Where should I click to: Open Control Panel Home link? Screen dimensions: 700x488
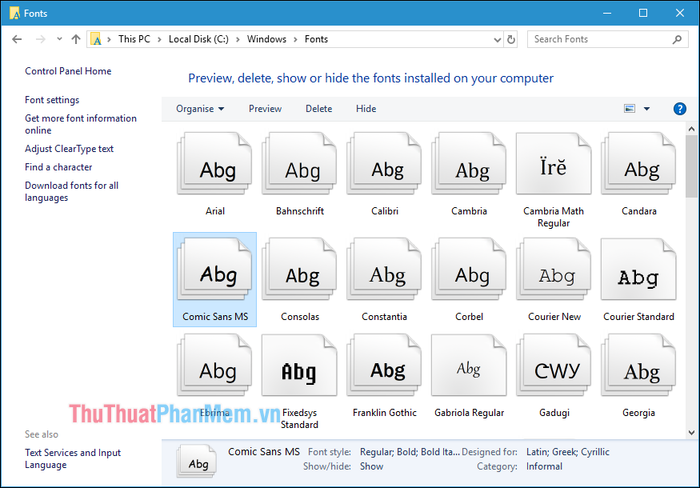[x=68, y=71]
